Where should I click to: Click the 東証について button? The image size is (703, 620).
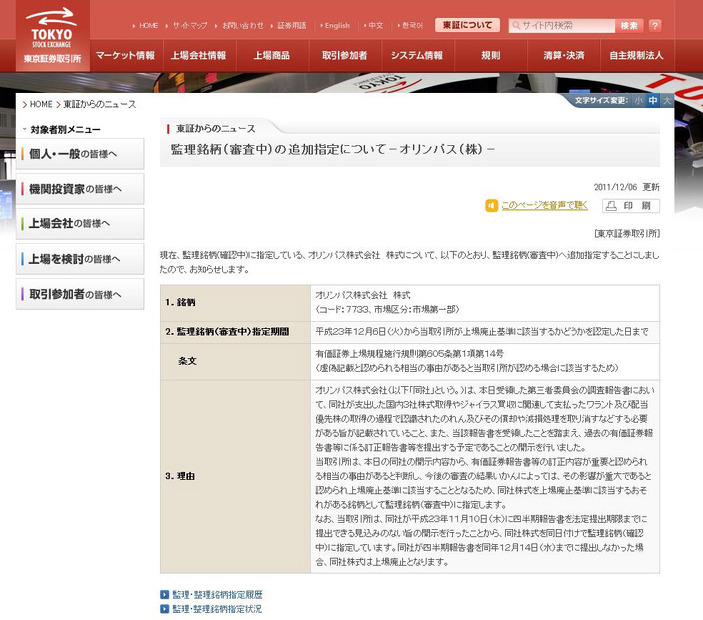pos(467,25)
